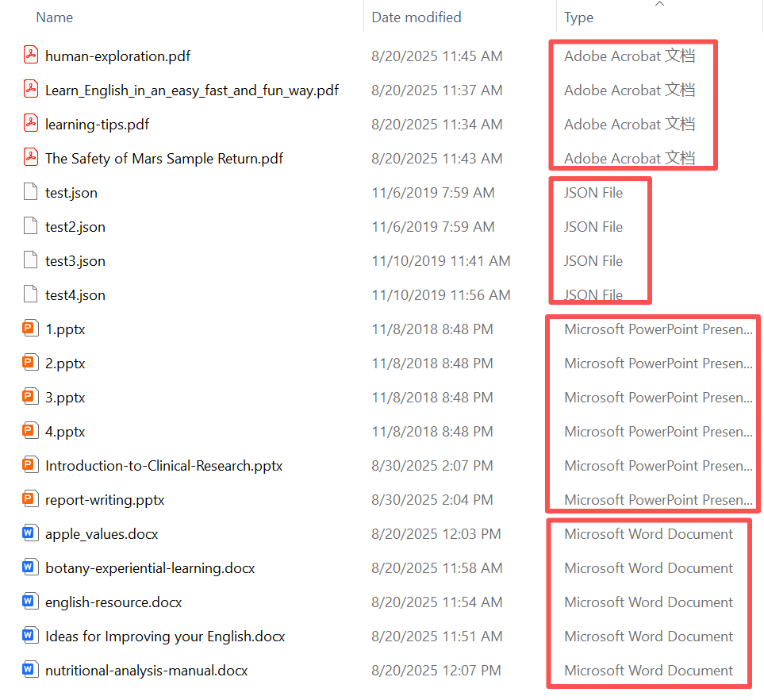Select the file name apple_values.docx
764x700 pixels.
click(x=102, y=534)
